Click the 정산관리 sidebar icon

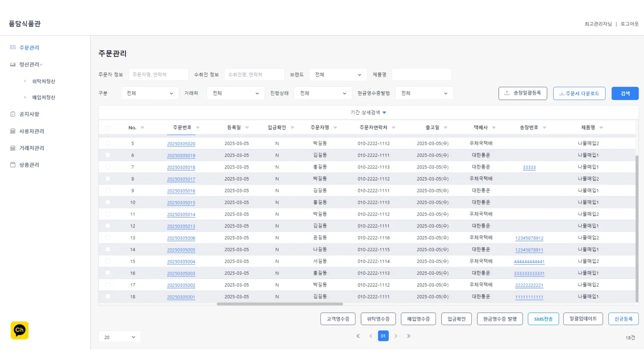(x=13, y=65)
